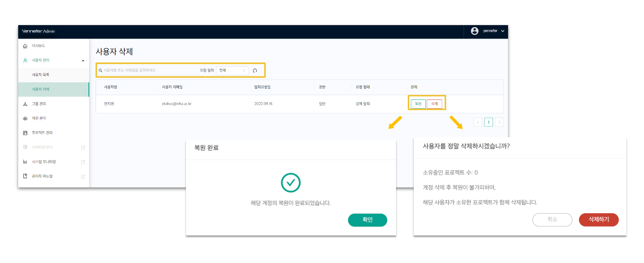Select 사용자 삭제 in the sidebar

(x=41, y=90)
